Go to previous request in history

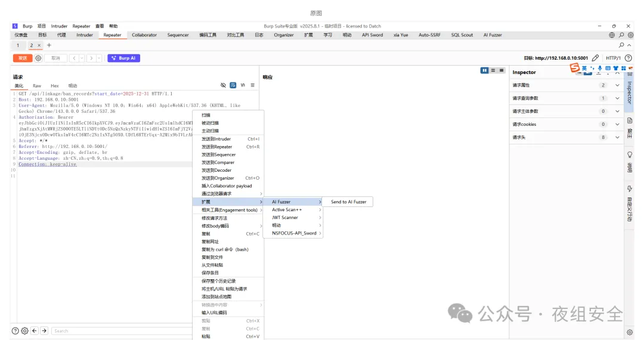[x=74, y=58]
